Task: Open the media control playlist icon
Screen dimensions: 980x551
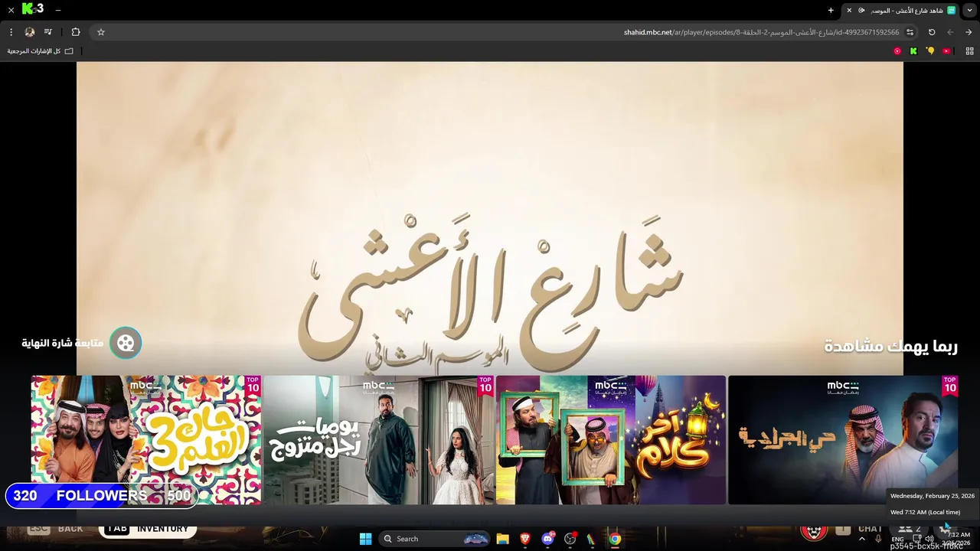Action: (48, 32)
